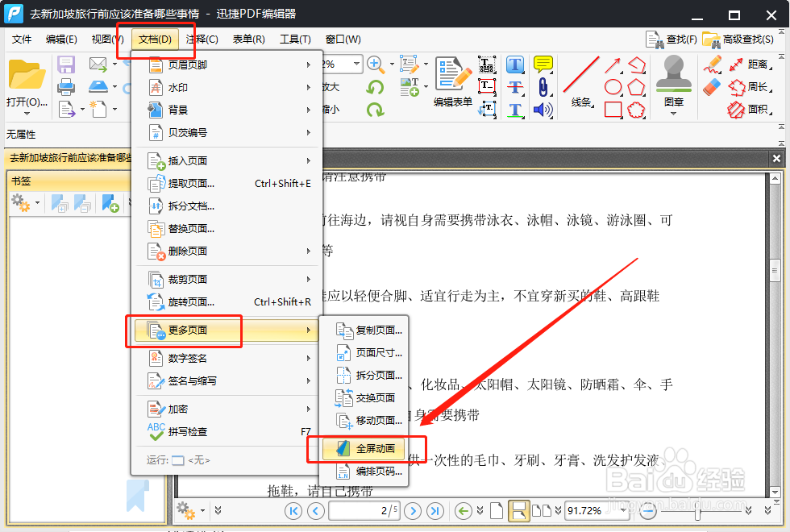Expand the 加密 submenu
The height and width of the screenshot is (532, 790).
click(x=227, y=409)
